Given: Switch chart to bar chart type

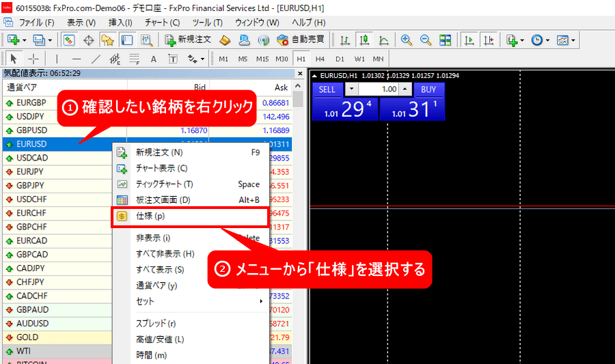Looking at the screenshot, I should [345, 40].
